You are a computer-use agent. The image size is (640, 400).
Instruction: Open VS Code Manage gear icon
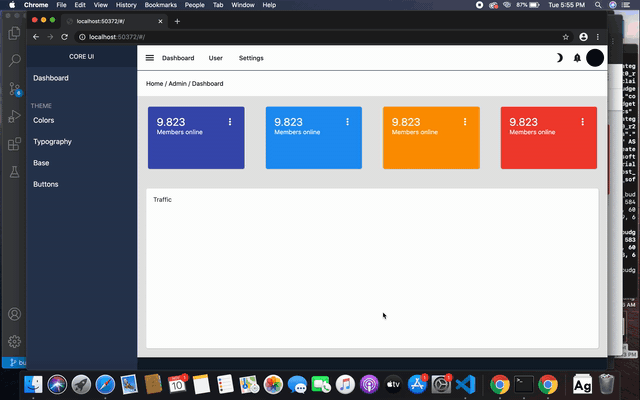pyautogui.click(x=14, y=342)
